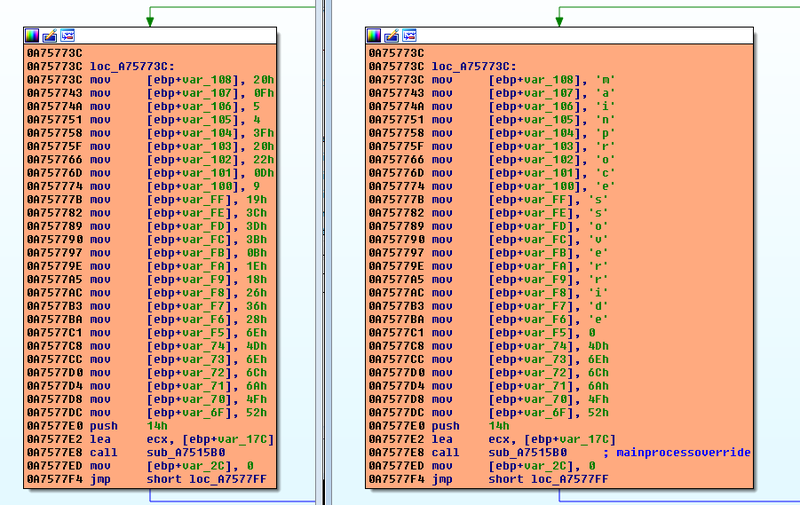Click the edit-name pencil icon in left block

click(49, 36)
